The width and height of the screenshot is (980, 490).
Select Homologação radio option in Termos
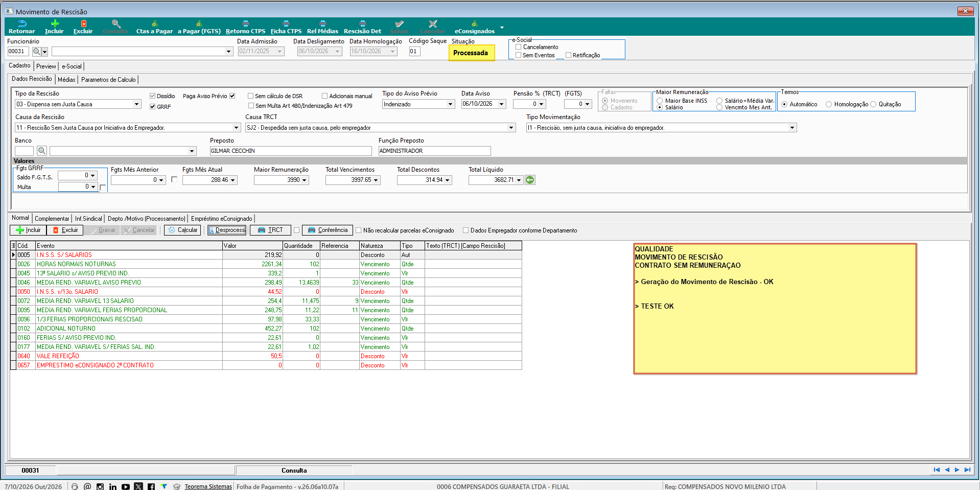pyautogui.click(x=829, y=104)
